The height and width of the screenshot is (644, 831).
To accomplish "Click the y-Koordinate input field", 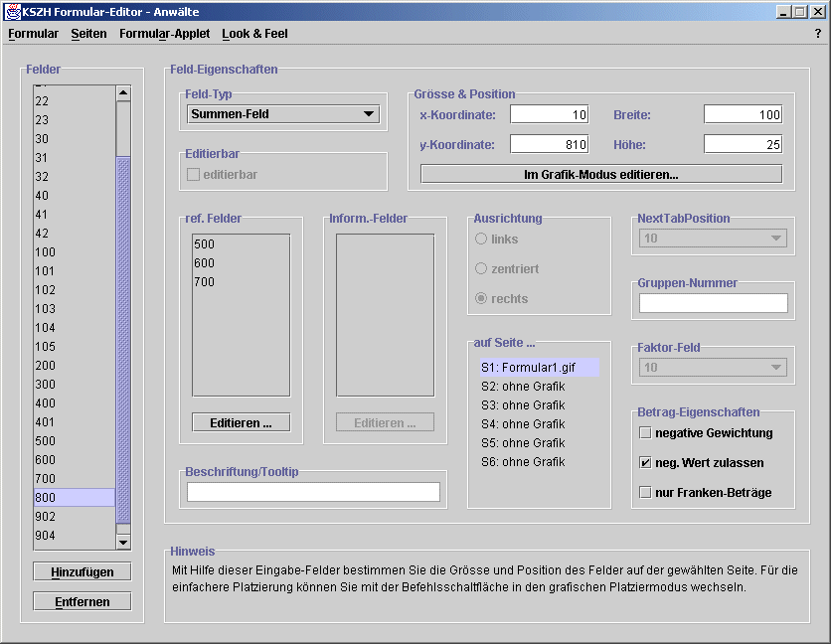I will click(550, 144).
